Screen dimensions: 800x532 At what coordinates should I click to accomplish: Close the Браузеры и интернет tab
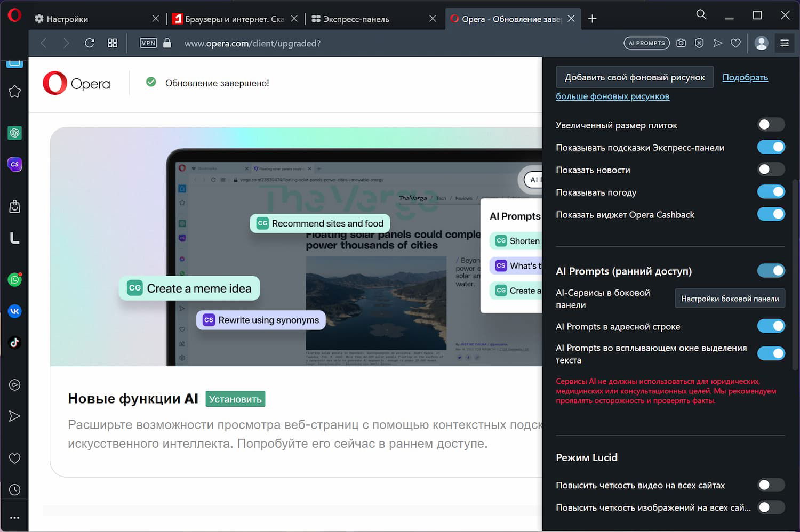(x=294, y=19)
